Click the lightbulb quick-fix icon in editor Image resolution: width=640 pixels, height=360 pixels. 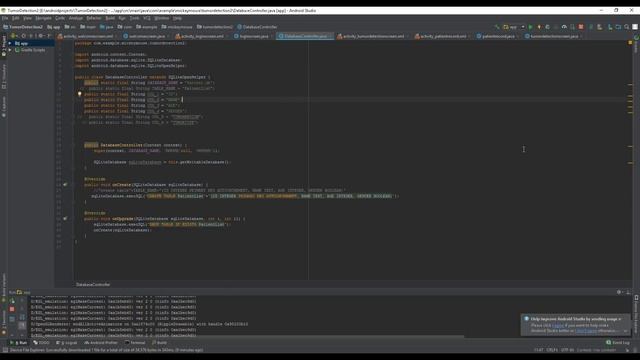80,94
